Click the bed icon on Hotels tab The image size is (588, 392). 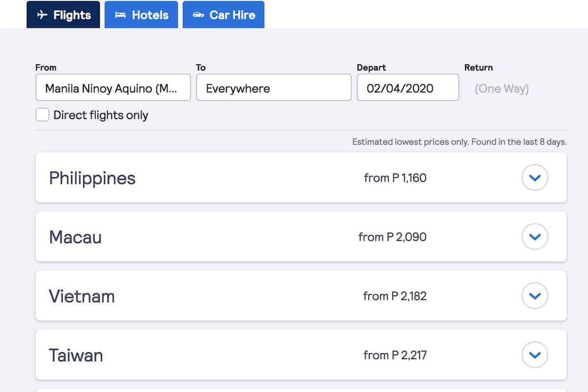pos(120,15)
